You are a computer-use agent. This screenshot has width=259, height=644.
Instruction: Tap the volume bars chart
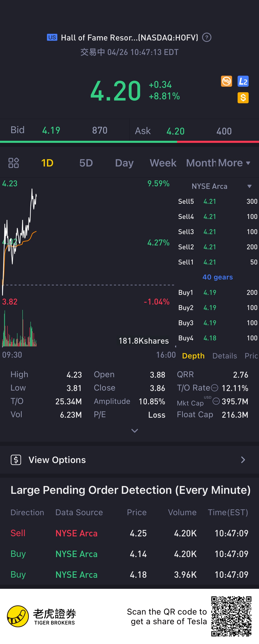[20, 328]
